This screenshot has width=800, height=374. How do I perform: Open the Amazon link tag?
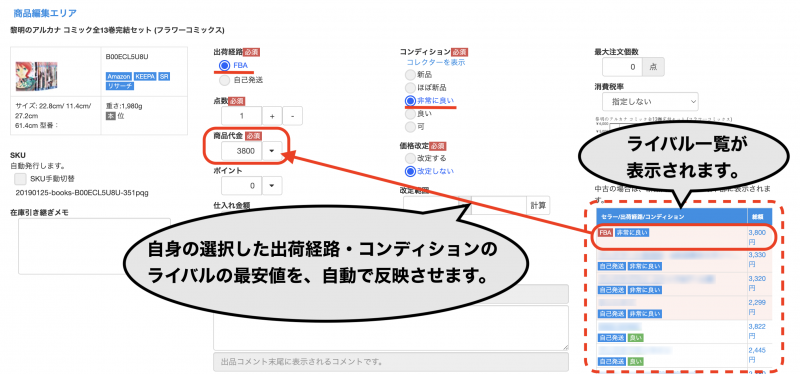[119, 77]
